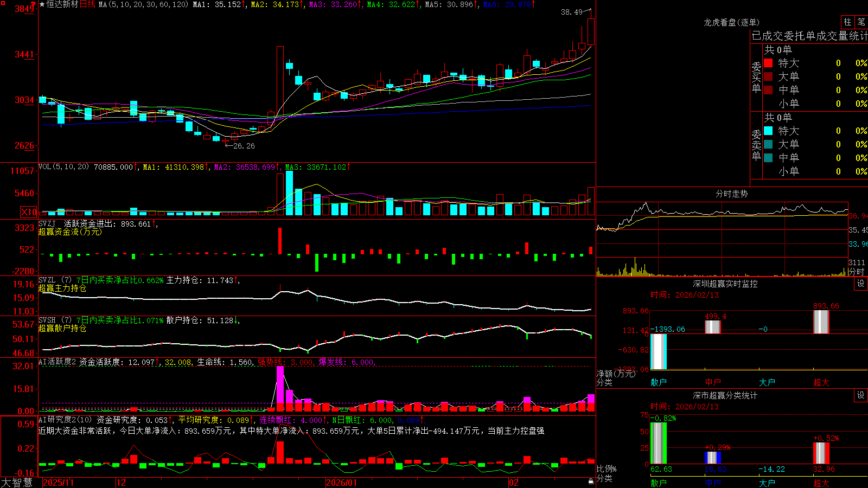Image resolution: width=868 pixels, height=488 pixels.
Task: Click the lock icon at timeline end
Action: tap(591, 481)
